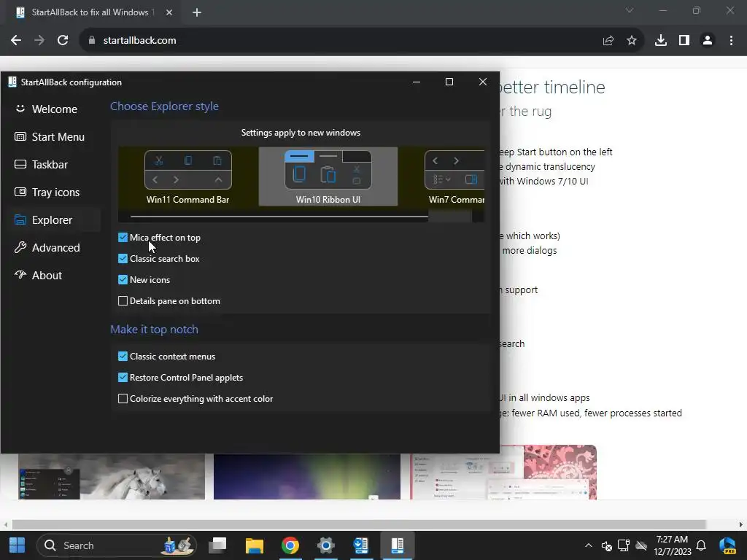Click the webpage horizontal scrollbar
This screenshot has width=747, height=560.
(x=358, y=524)
